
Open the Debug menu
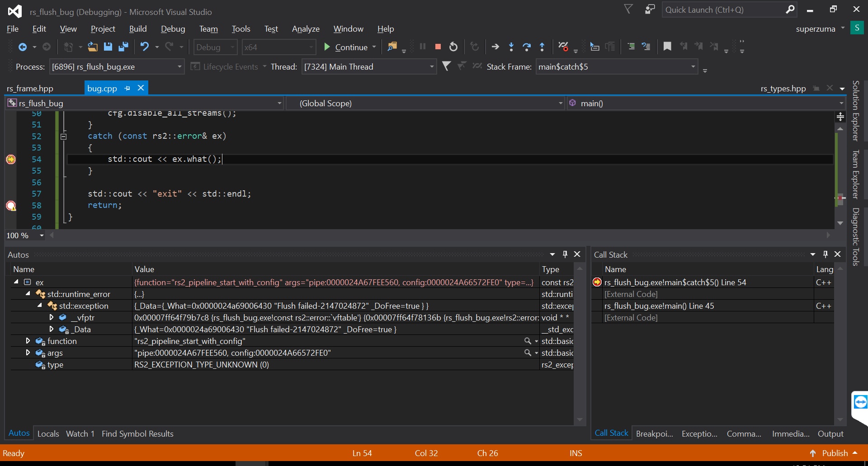coord(173,28)
